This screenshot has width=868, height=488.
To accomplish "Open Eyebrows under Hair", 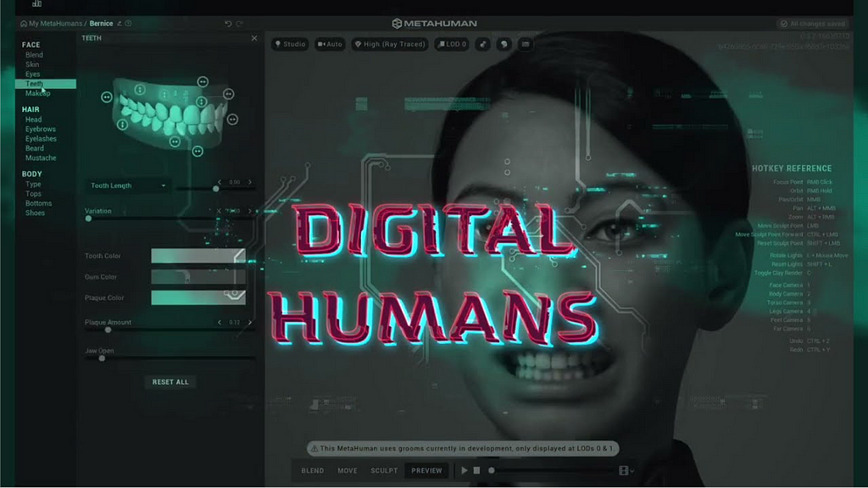I will point(41,129).
